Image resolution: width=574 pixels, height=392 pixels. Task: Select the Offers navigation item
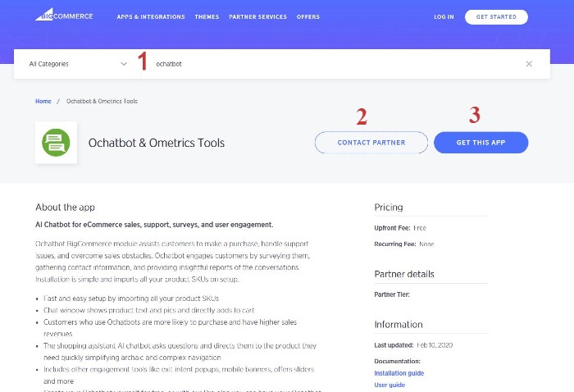click(x=307, y=17)
